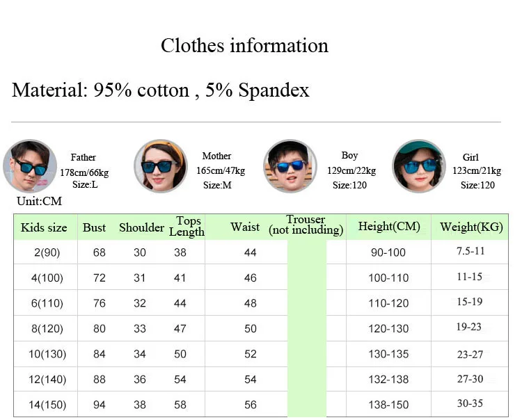Image resolution: width=522 pixels, height=420 pixels.
Task: Select the Kids size column header
Action: pos(44,228)
